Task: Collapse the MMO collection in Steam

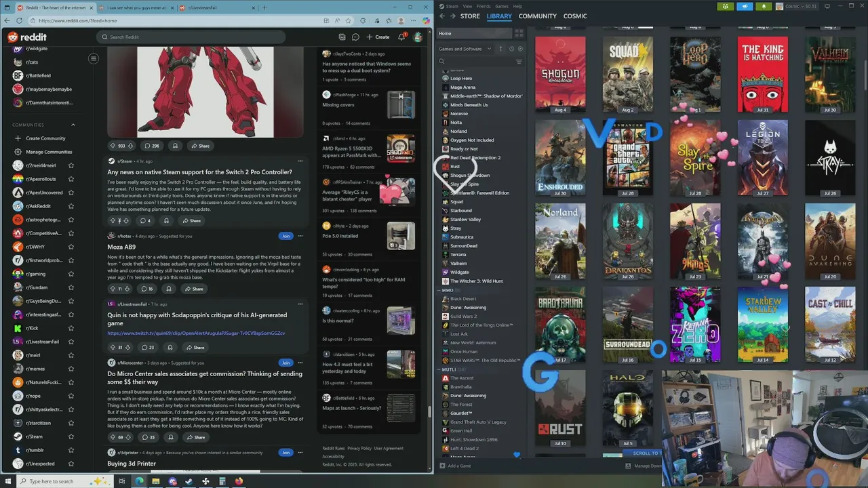Action: click(x=439, y=290)
